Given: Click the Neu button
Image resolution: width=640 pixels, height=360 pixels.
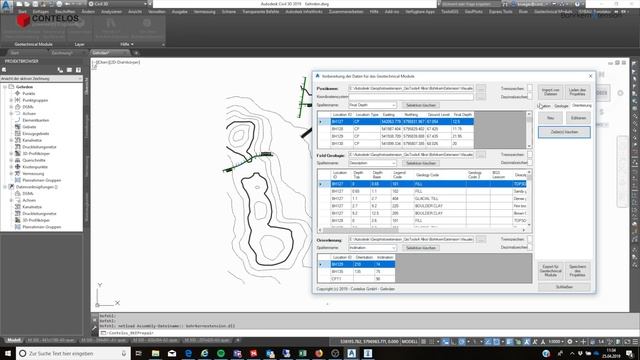Looking at the screenshot, I should coord(550,118).
